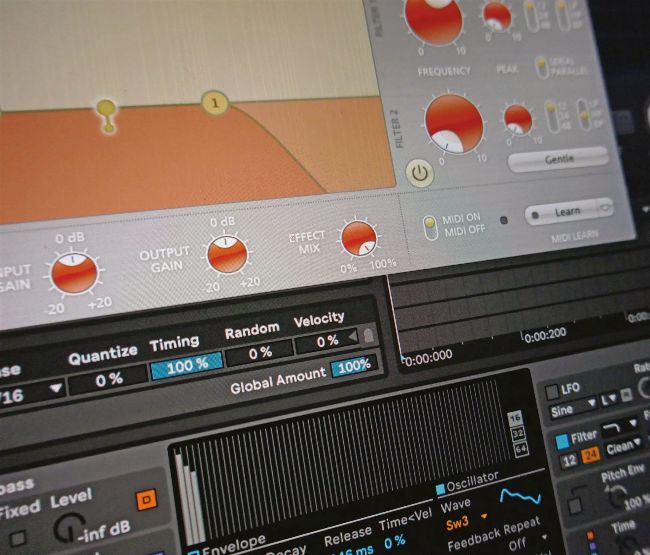Viewport: 650px width, 555px height.
Task: Click the Effect Mix knob
Action: [x=358, y=238]
